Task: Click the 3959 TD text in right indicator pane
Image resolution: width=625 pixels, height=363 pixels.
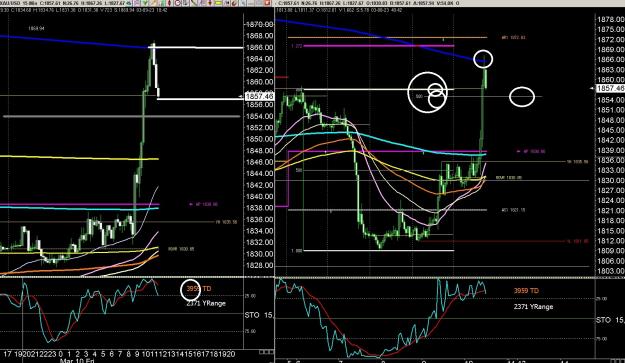Action: [x=526, y=291]
